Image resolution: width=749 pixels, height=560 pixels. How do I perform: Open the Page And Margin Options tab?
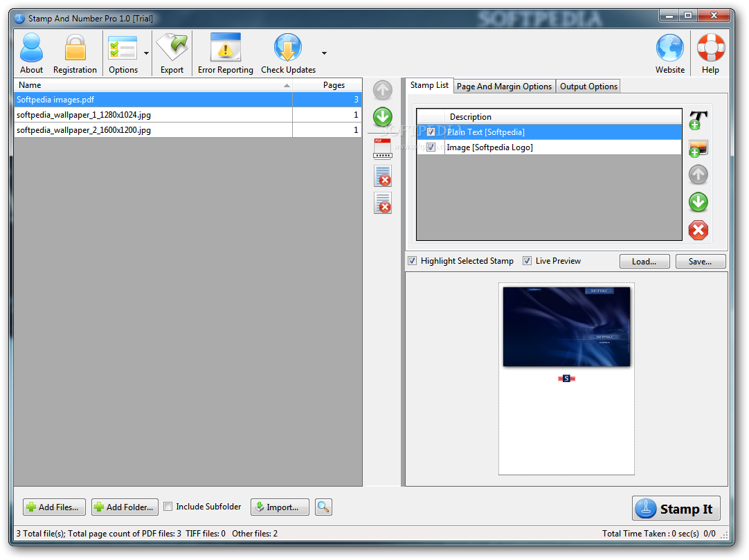point(504,87)
